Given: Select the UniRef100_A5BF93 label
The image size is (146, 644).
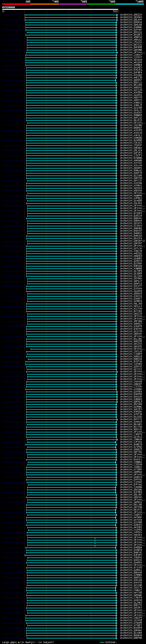Looking at the screenshot, I should pyautogui.click(x=131, y=37).
